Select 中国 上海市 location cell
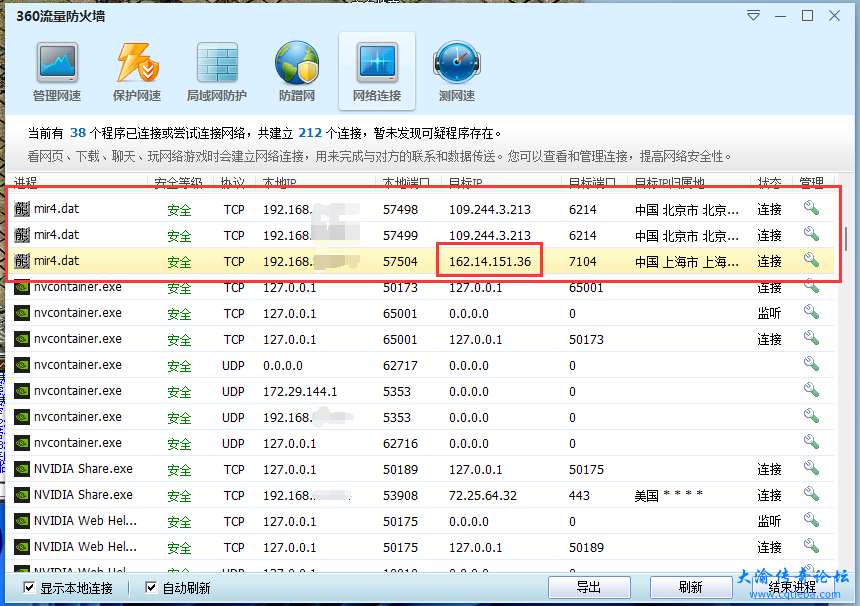860x606 pixels. click(687, 262)
